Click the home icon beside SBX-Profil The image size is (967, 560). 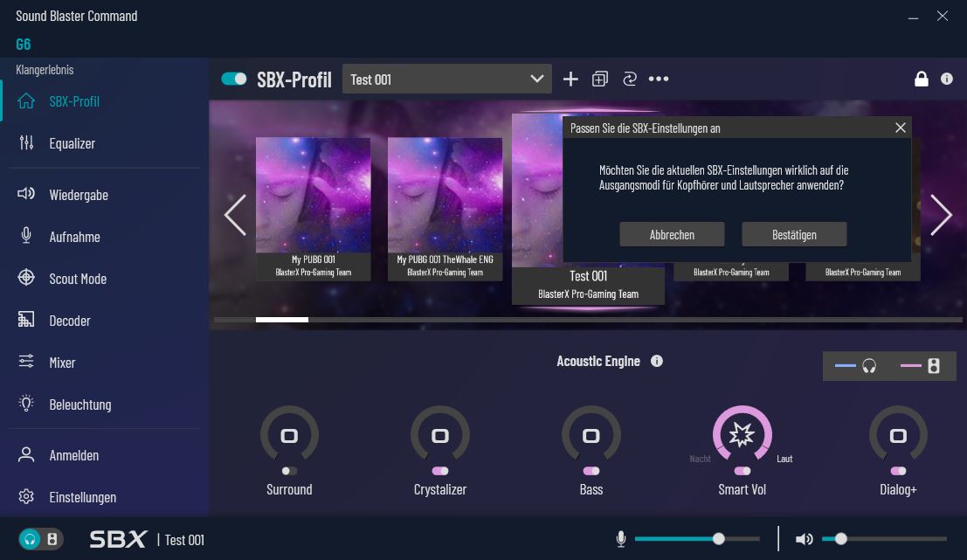pyautogui.click(x=26, y=100)
